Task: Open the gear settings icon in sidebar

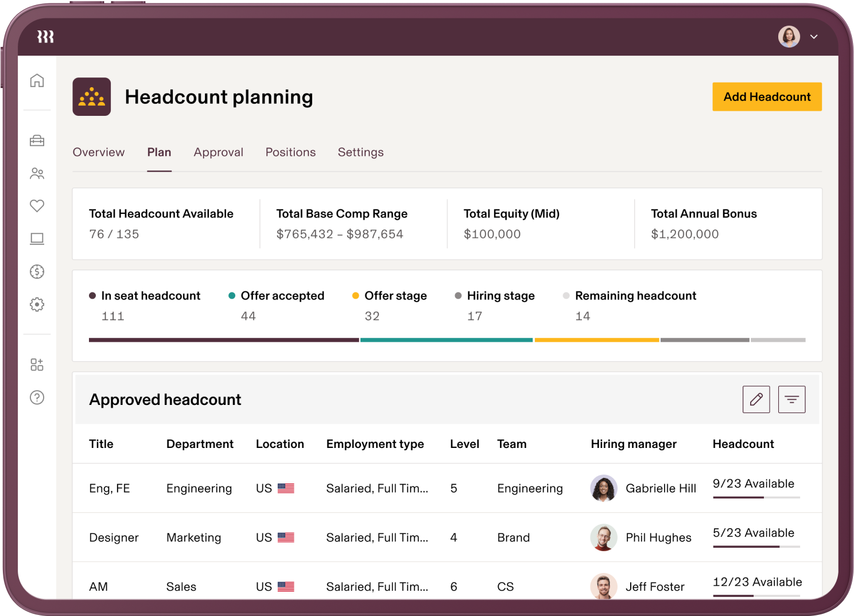Action: pos(37,305)
